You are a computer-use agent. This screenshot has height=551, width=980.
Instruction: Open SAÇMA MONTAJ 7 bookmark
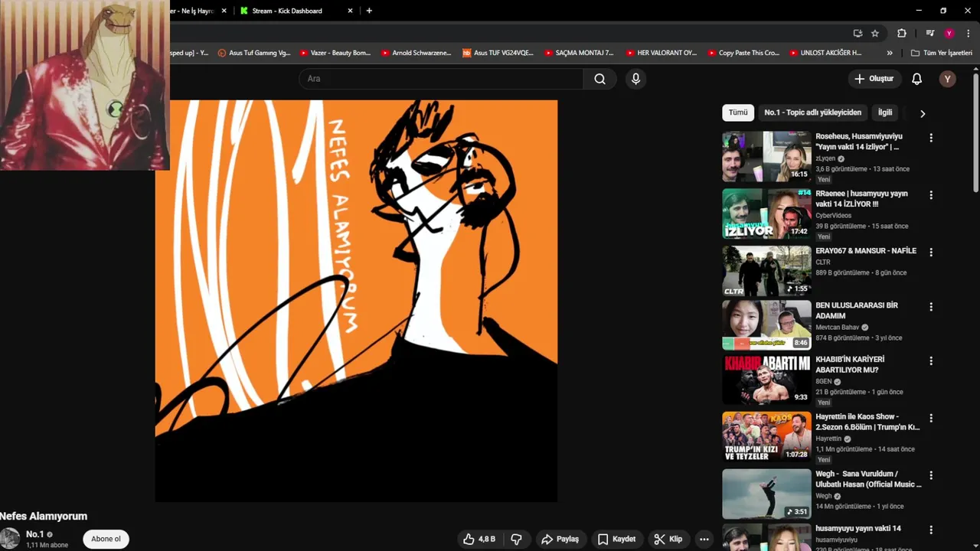tap(579, 53)
